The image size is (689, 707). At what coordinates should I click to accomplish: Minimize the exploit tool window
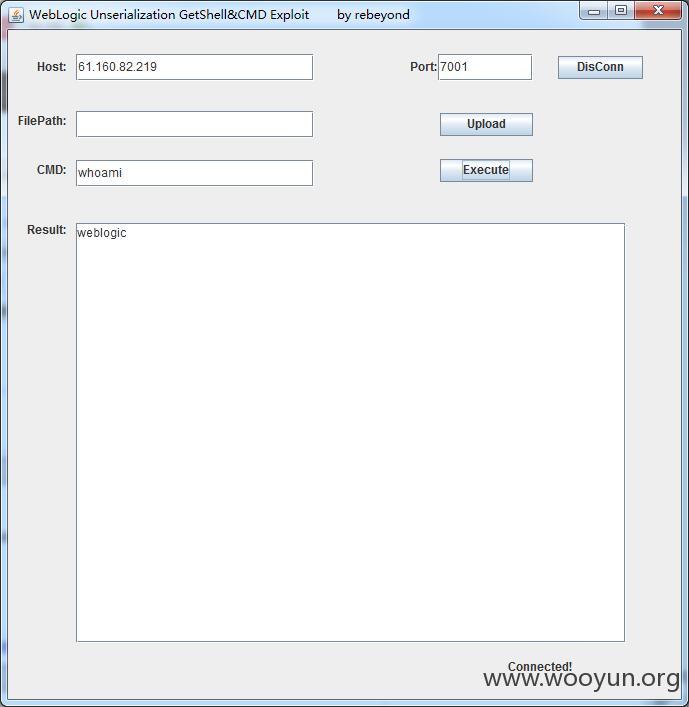pyautogui.click(x=594, y=11)
